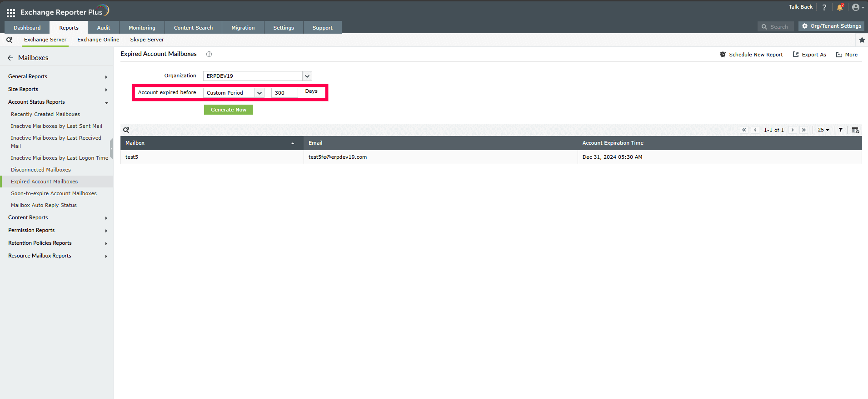Click the Email column header

tap(440, 143)
